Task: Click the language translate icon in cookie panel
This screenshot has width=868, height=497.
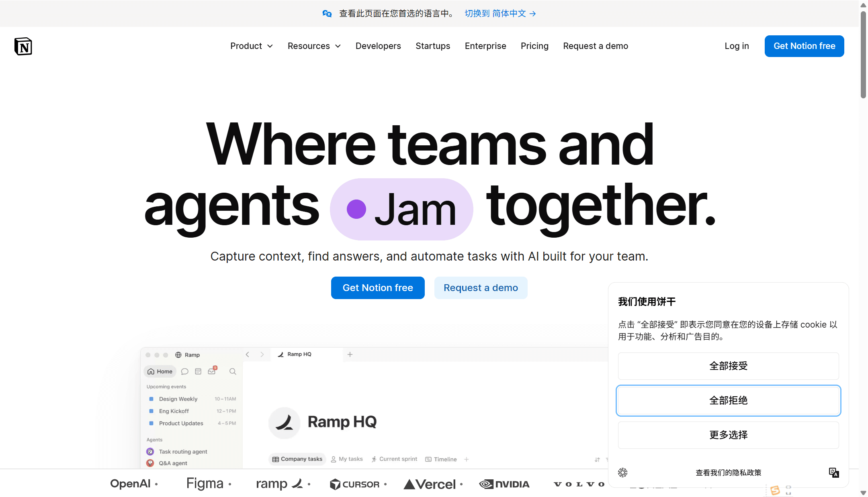Action: [834, 473]
